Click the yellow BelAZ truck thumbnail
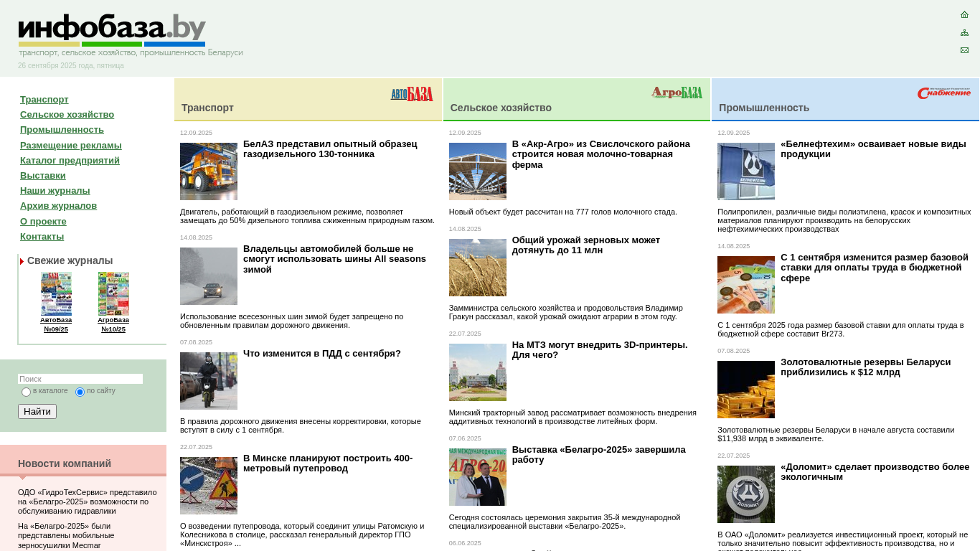 [x=209, y=171]
